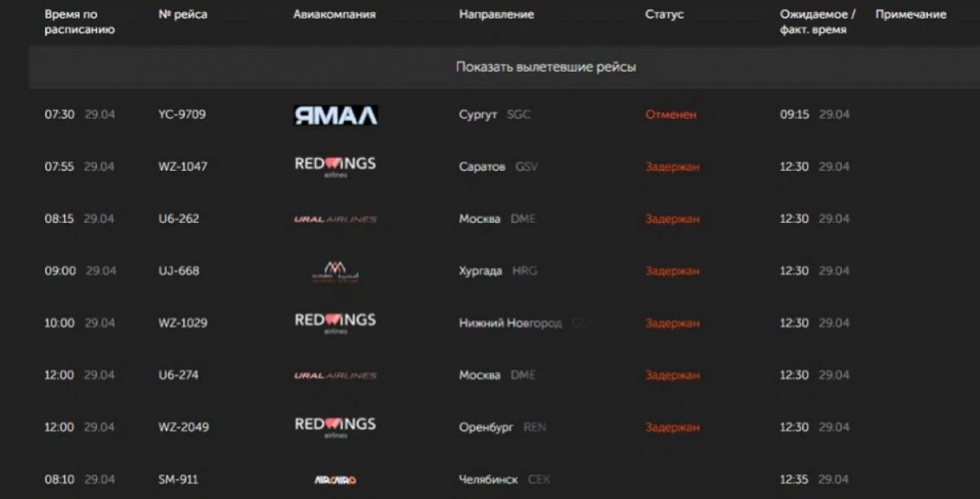
Task: Select the Нижний Новгород destination
Action: [x=510, y=323]
